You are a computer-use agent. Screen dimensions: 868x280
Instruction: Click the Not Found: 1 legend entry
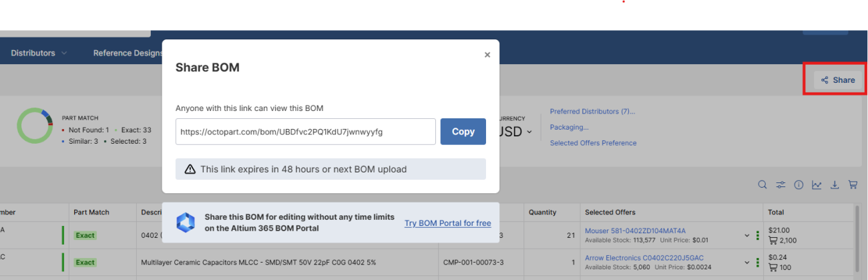tap(85, 130)
